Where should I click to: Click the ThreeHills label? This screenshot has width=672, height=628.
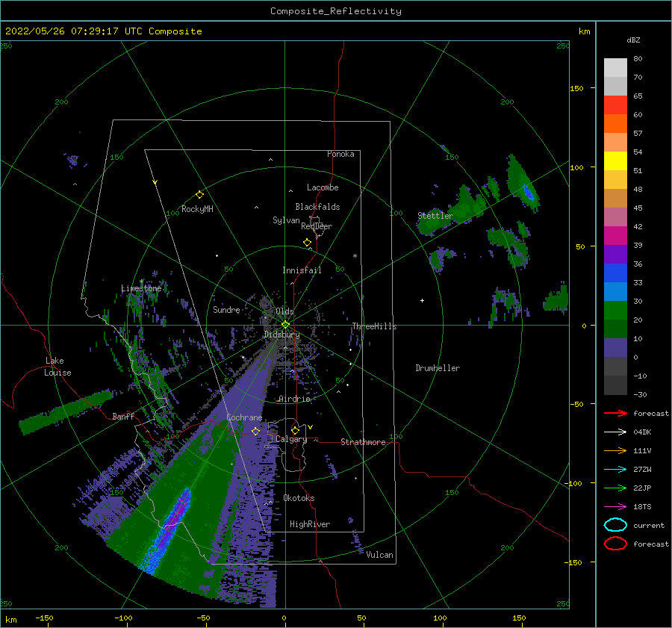click(x=375, y=326)
